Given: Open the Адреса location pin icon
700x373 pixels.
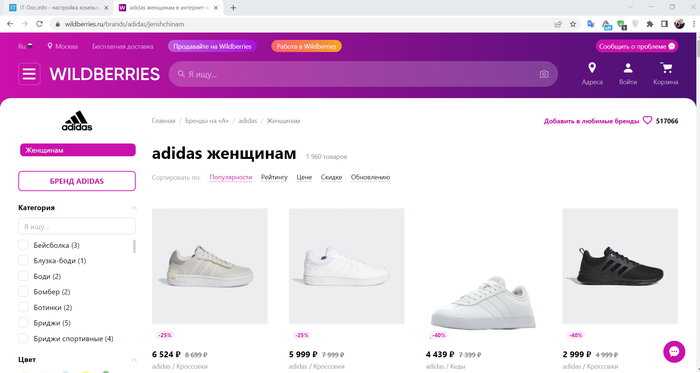Looking at the screenshot, I should [x=592, y=68].
